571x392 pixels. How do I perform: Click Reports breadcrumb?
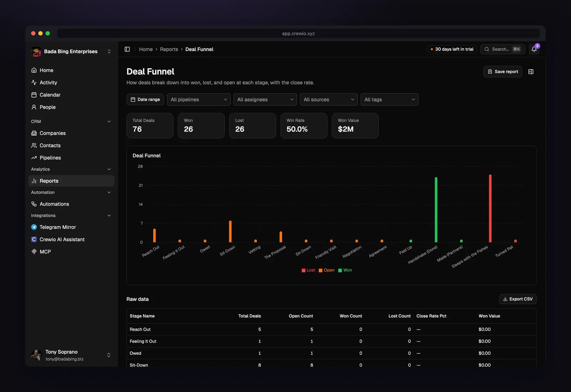point(169,49)
